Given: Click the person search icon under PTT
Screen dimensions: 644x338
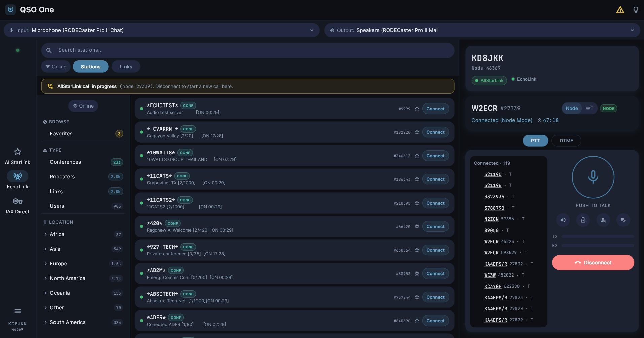Looking at the screenshot, I should (603, 220).
